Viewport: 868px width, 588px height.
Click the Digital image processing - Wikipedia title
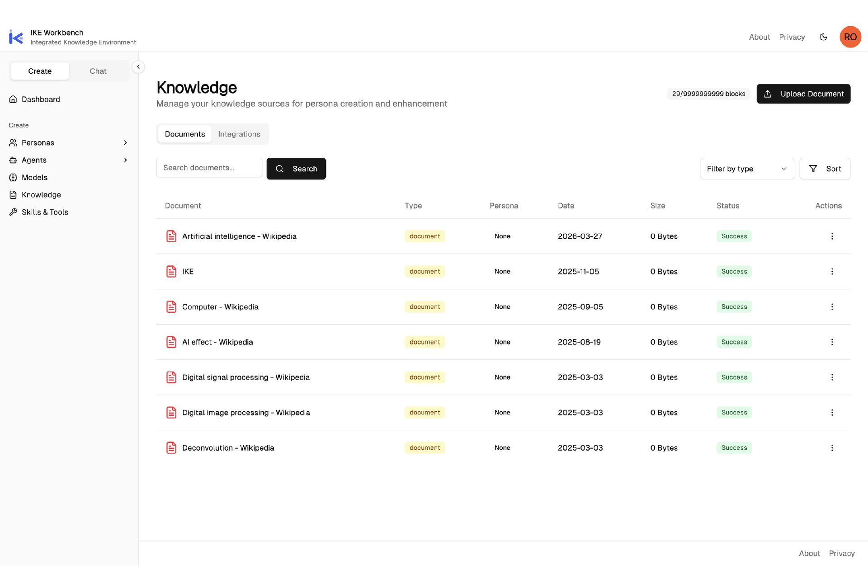(x=246, y=413)
